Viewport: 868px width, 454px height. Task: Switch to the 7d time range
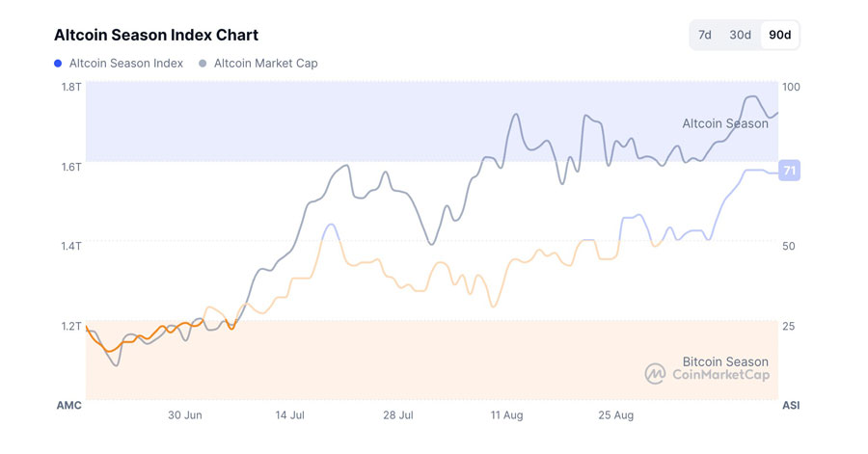tap(705, 36)
